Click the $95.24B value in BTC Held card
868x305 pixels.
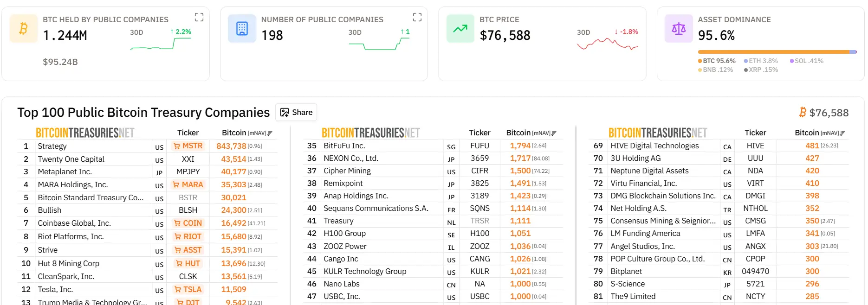pos(60,62)
